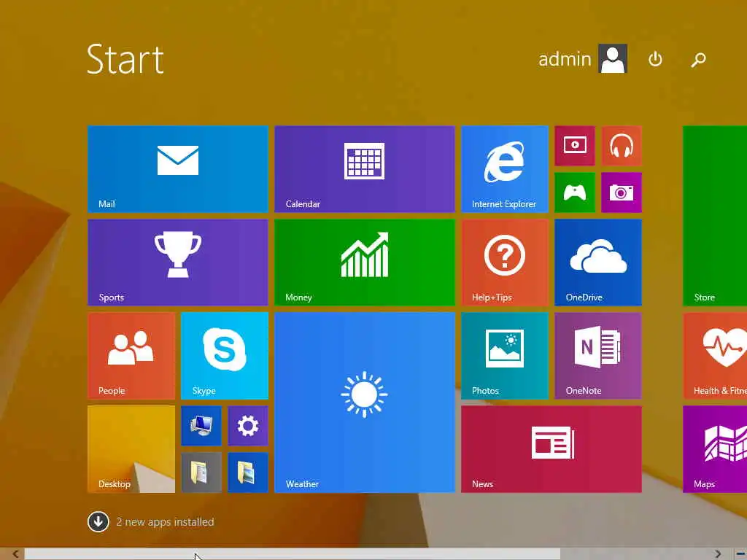
Task: Open the Video small tile
Action: tap(575, 146)
